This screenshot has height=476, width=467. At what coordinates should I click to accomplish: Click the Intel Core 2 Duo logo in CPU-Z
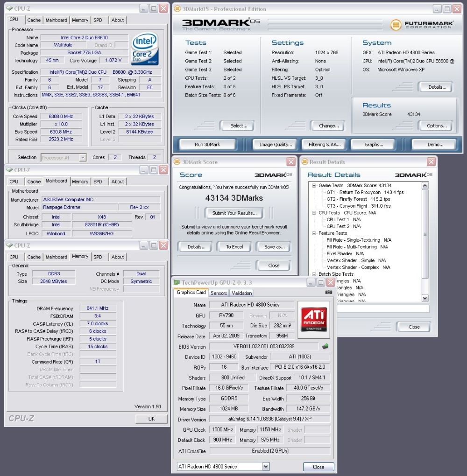(x=145, y=49)
